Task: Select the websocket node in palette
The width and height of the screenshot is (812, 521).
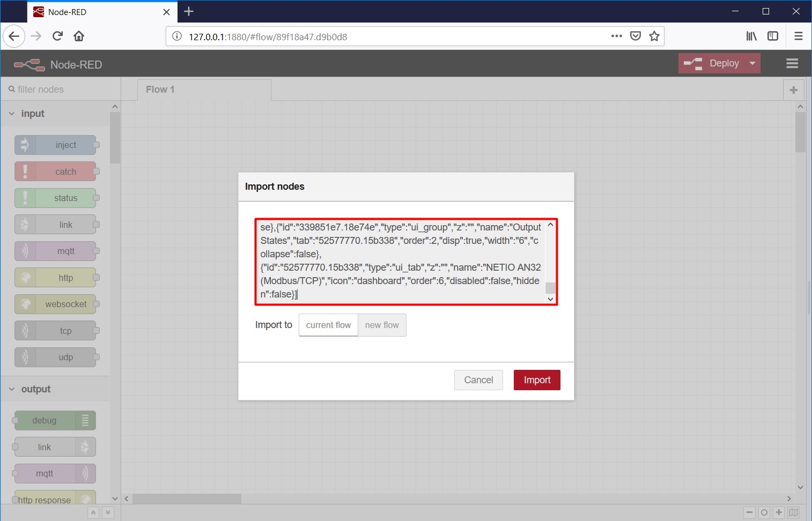Action: [55, 304]
